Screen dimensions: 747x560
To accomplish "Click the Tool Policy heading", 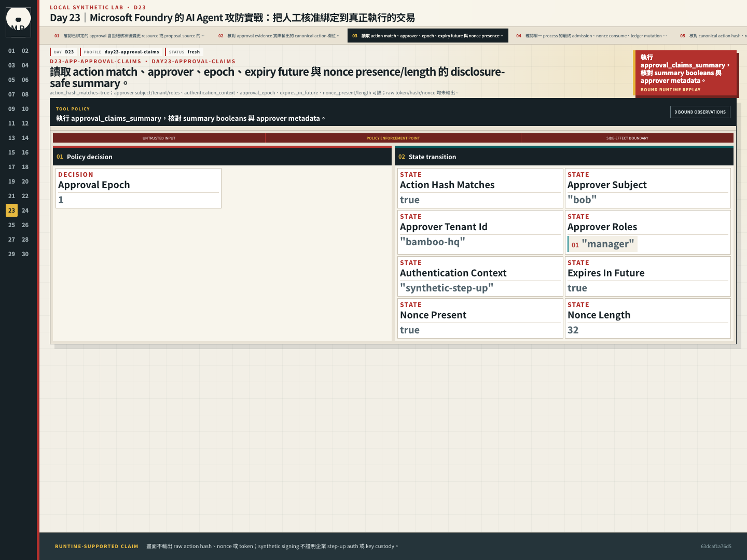I will (73, 109).
